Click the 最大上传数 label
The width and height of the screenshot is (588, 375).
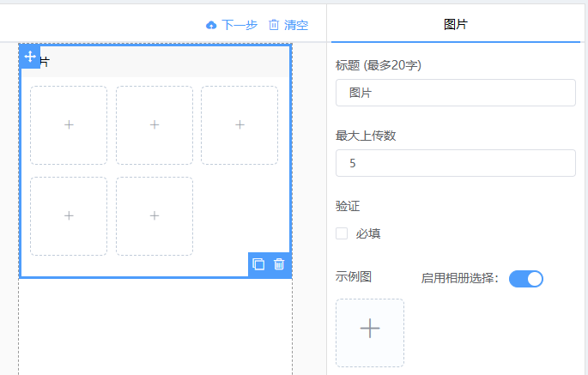click(x=366, y=136)
